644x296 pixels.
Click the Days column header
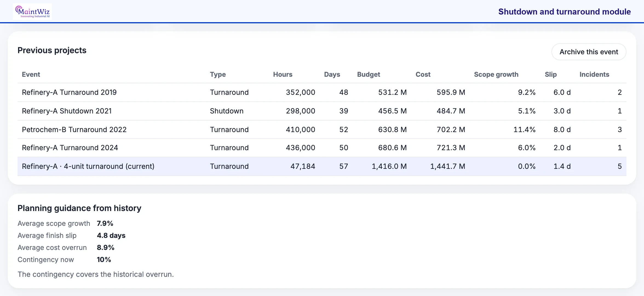coord(332,74)
